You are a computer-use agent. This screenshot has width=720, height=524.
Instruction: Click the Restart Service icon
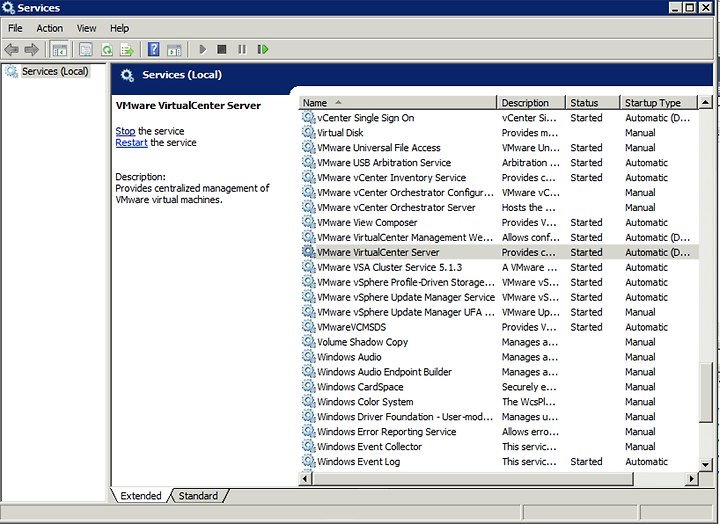pos(263,49)
